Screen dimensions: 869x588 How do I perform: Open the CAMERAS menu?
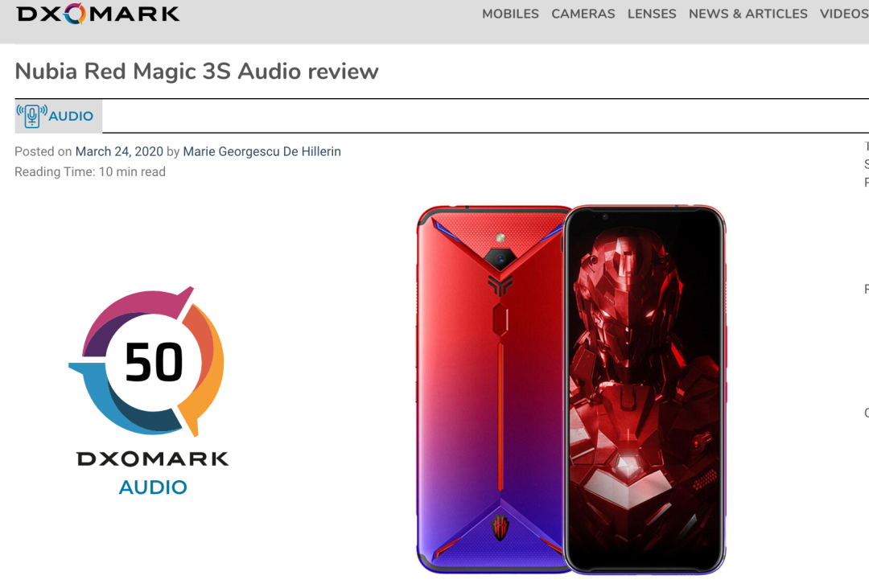point(583,14)
